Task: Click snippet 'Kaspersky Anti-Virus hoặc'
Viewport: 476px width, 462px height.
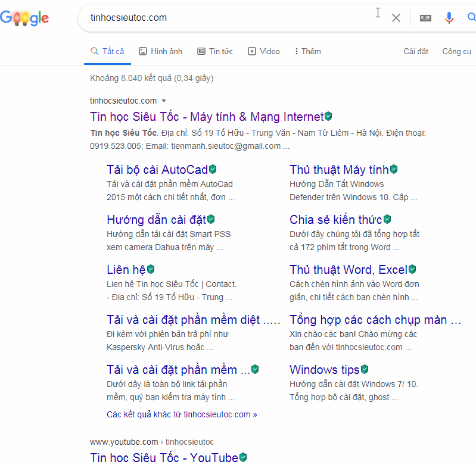Action: click(160, 347)
